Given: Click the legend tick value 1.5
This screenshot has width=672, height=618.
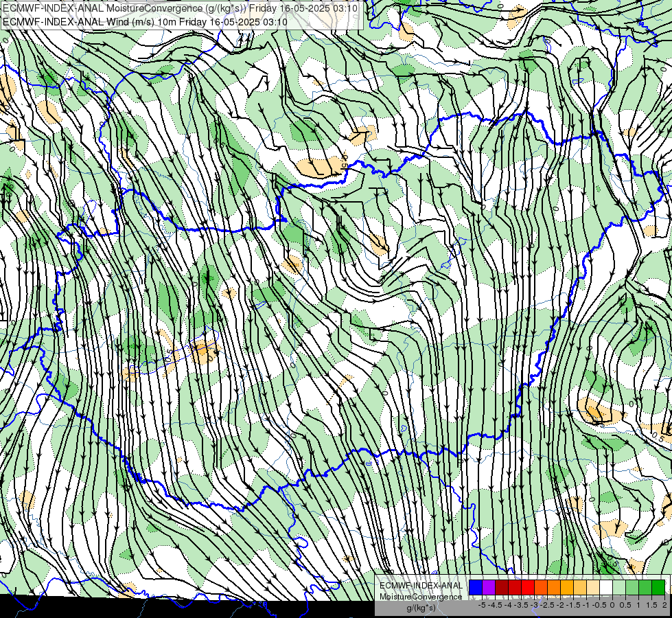Looking at the screenshot, I should (651, 605).
